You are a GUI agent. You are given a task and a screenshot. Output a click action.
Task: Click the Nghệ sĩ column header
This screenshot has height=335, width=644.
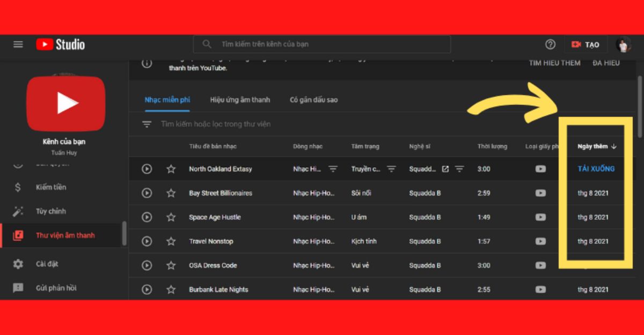tap(420, 146)
